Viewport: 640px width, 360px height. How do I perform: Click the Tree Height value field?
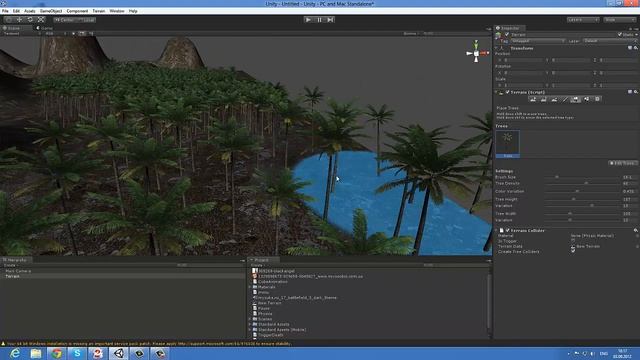pos(629,199)
